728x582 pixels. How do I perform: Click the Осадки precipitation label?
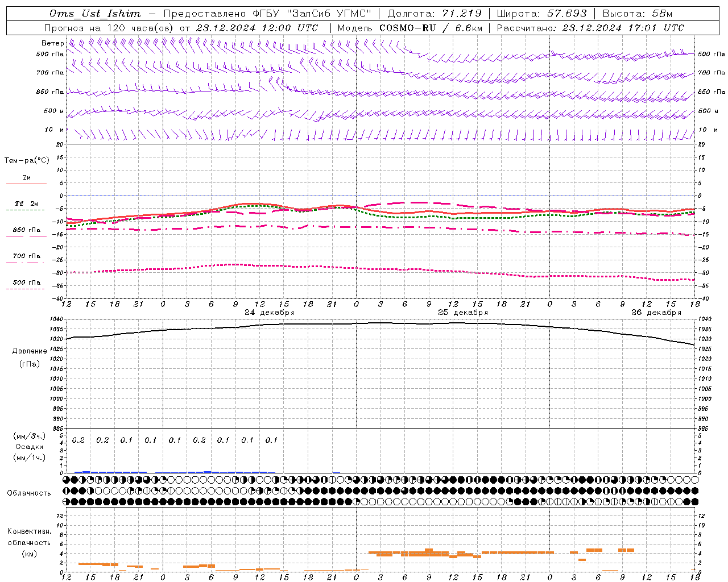[x=30, y=447]
